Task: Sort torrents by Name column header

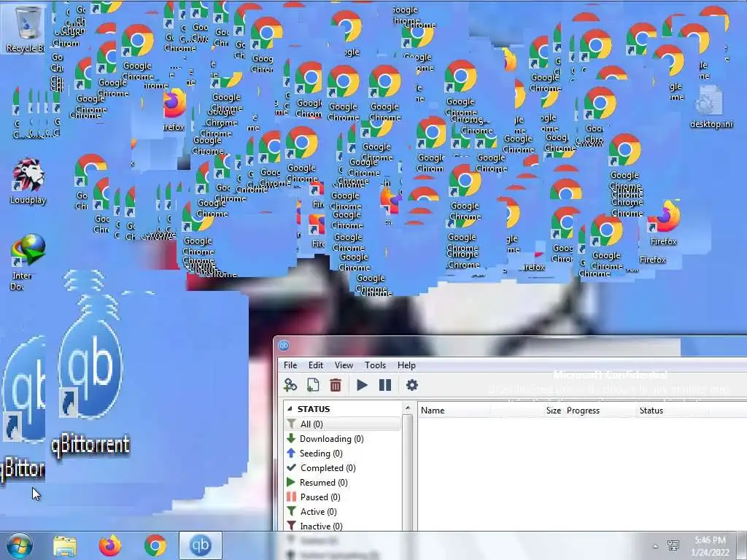Action: pos(454,410)
